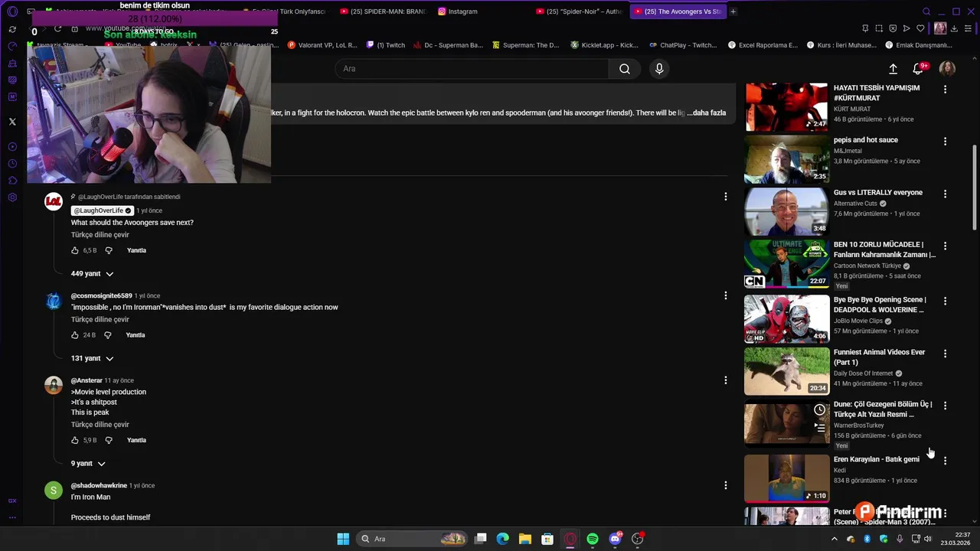
Task: Open Opera sidebar history clock icon
Action: (x=12, y=164)
